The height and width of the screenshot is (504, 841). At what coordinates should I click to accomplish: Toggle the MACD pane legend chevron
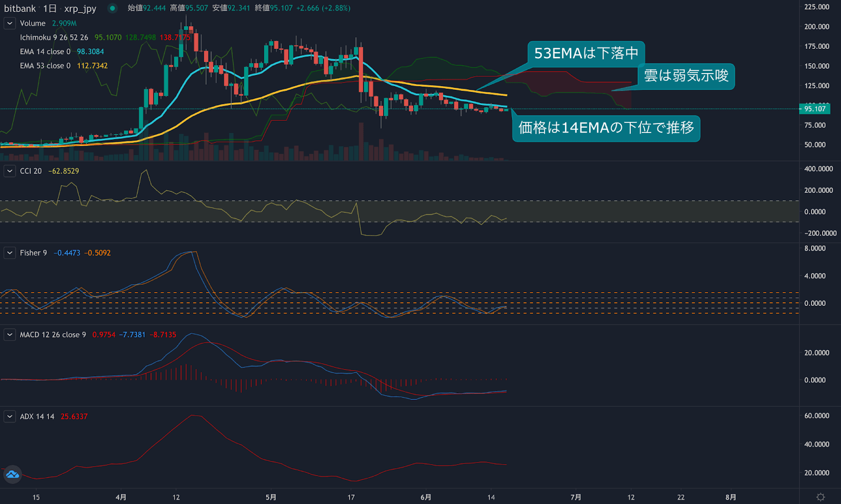(x=9, y=335)
